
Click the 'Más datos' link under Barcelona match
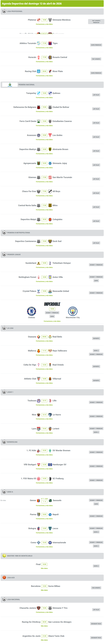pos(44,590)
